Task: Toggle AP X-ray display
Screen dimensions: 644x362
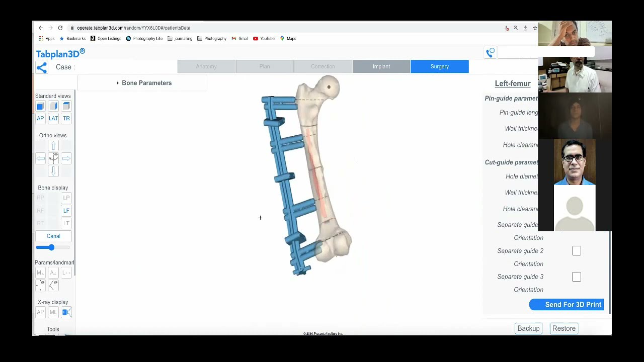Action: 40,312
